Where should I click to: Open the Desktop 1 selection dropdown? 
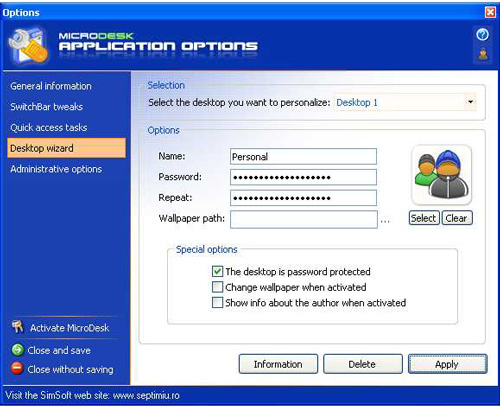[470, 102]
